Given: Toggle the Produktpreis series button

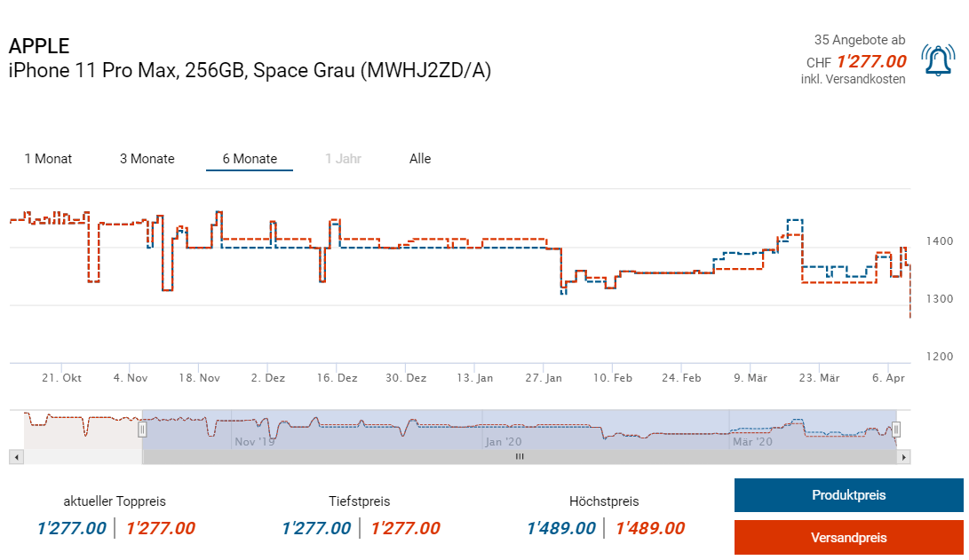Looking at the screenshot, I should pos(848,495).
